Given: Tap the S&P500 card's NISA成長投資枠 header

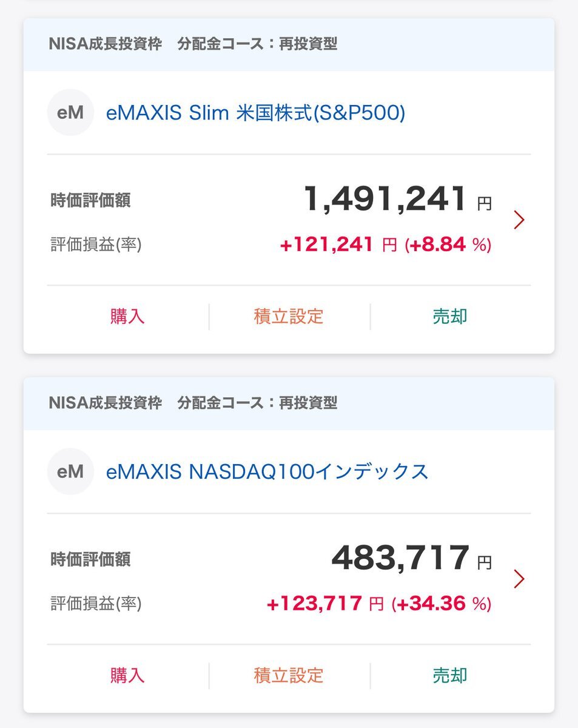Looking at the screenshot, I should [x=106, y=44].
